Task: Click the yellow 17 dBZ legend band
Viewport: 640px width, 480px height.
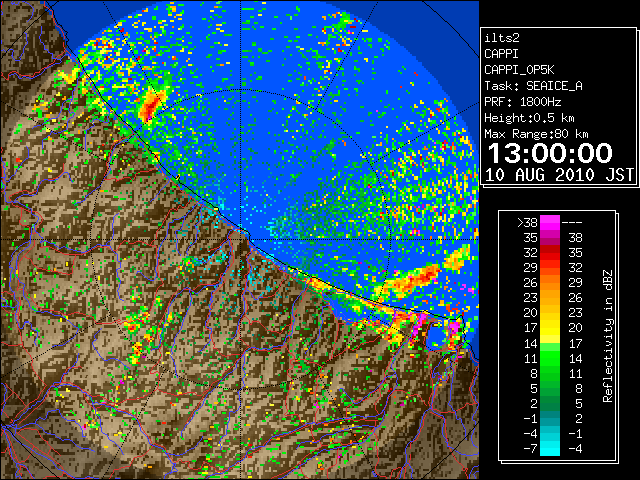Action: [x=550, y=328]
